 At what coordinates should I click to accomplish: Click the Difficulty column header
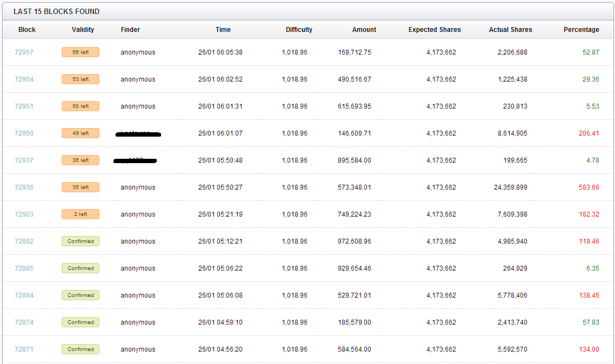tap(299, 30)
